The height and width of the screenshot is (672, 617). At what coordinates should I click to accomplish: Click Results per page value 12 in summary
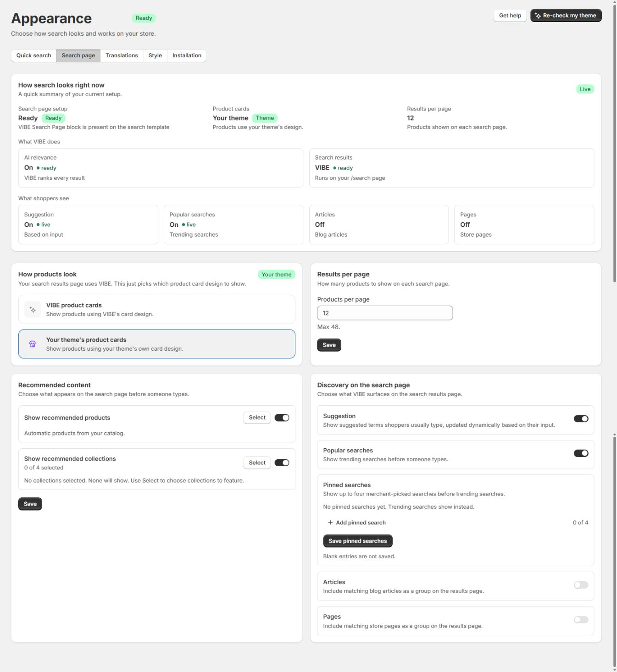pos(411,118)
